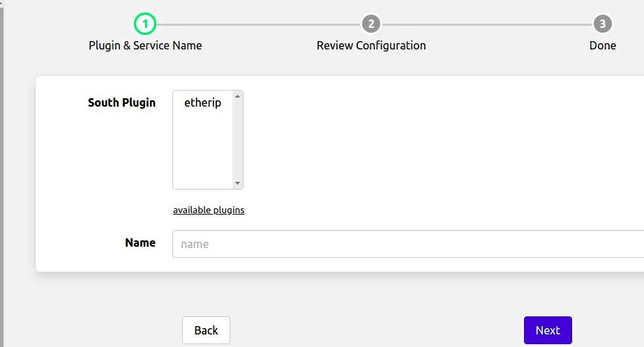Viewport: 644px width, 347px height.
Task: Go to the Review Configuration step label
Action: click(371, 45)
